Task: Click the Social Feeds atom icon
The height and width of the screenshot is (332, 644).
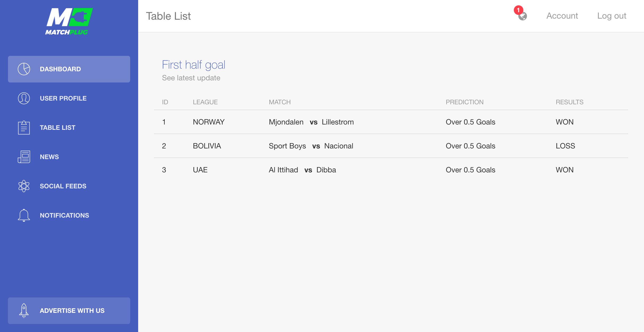Action: pos(24,186)
